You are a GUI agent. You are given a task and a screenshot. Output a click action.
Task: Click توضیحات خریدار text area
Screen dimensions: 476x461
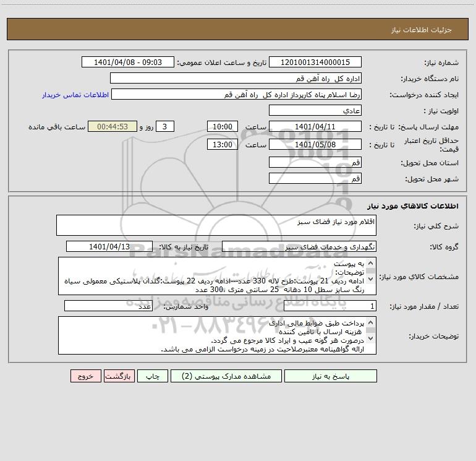coord(217,335)
